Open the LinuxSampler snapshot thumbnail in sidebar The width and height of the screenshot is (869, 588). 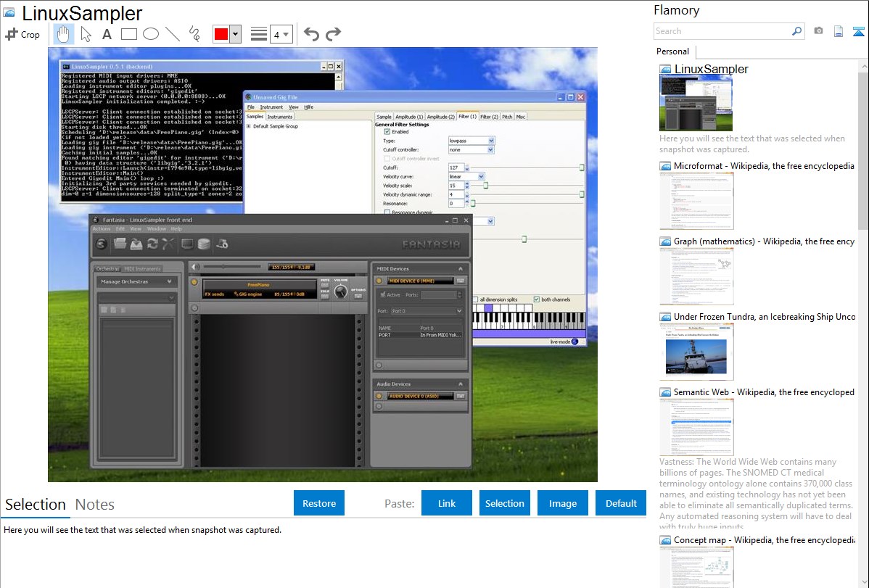coord(696,103)
